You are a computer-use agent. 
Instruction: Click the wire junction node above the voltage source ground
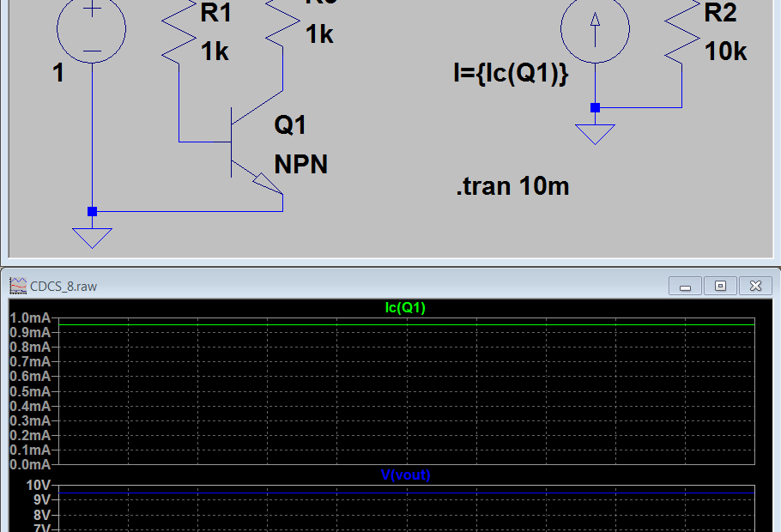tap(92, 212)
